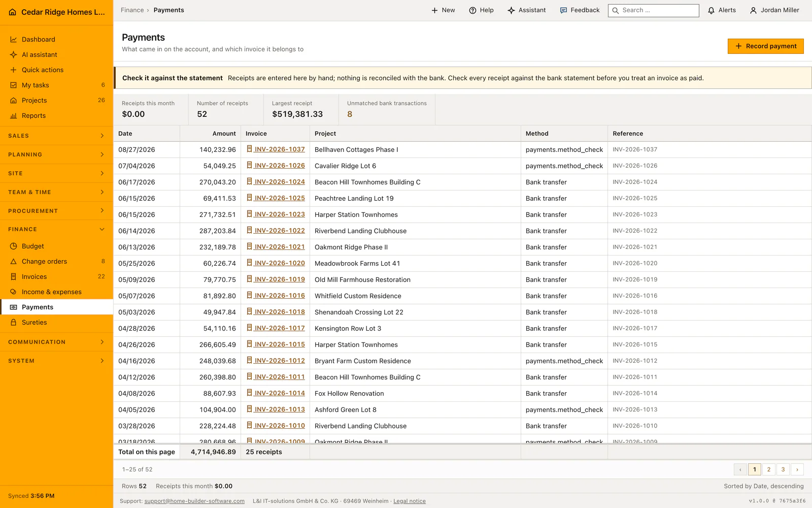Open invoice link INV-2026-1020
Image resolution: width=812 pixels, height=508 pixels.
(276, 263)
